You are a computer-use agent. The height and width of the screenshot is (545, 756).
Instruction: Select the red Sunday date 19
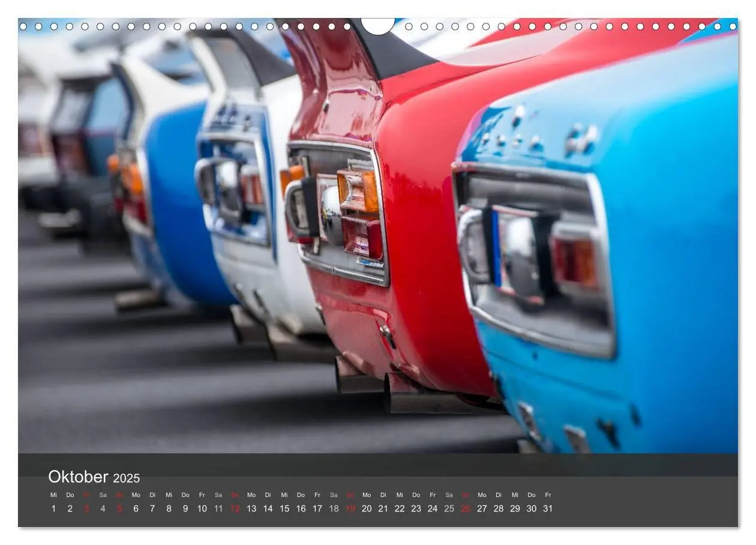[x=350, y=508]
